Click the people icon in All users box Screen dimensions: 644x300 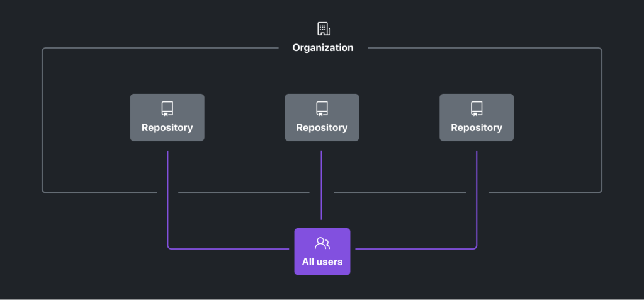click(x=322, y=243)
